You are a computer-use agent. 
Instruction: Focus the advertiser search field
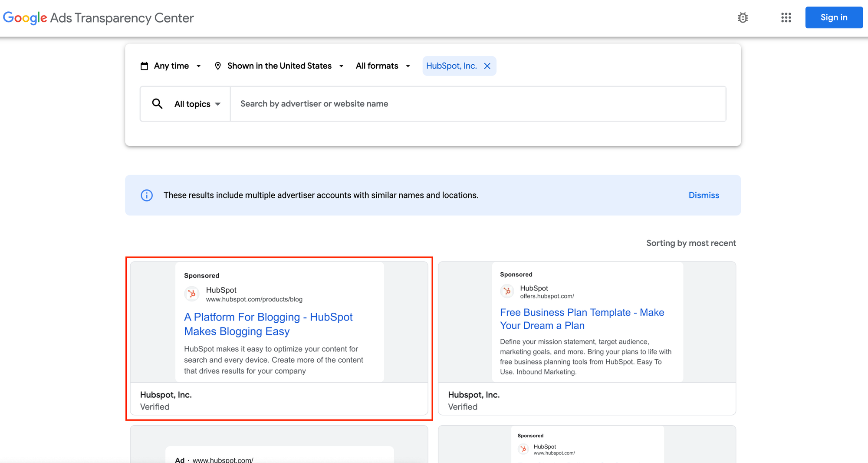478,104
